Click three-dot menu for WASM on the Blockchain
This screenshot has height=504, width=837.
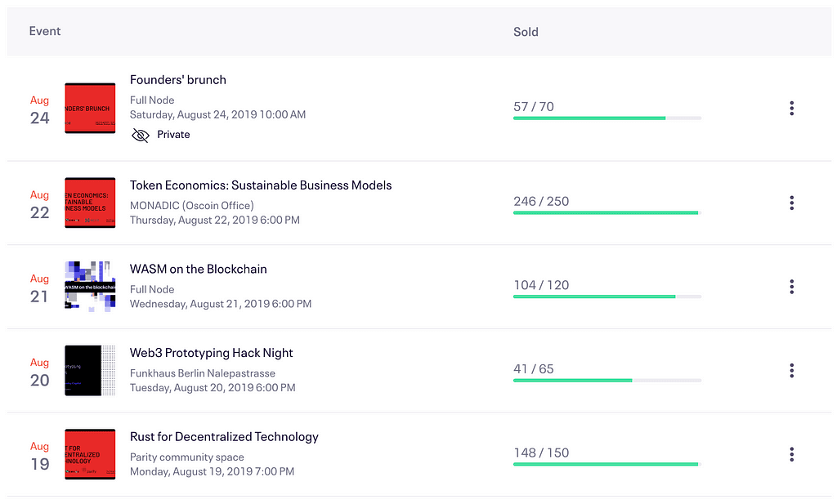click(791, 287)
